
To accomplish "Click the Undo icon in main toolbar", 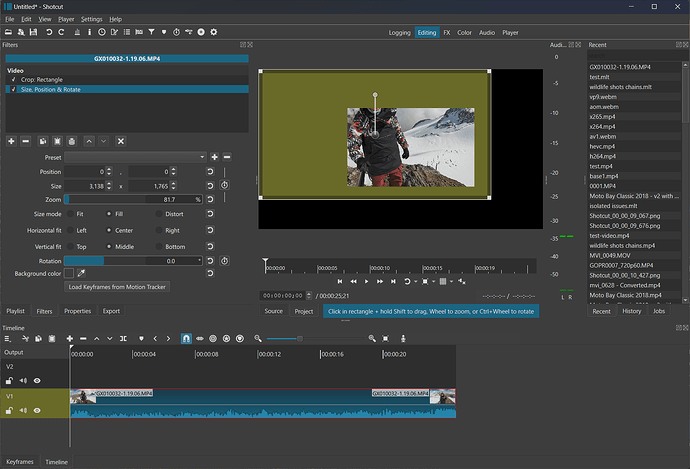I will pos(48,33).
